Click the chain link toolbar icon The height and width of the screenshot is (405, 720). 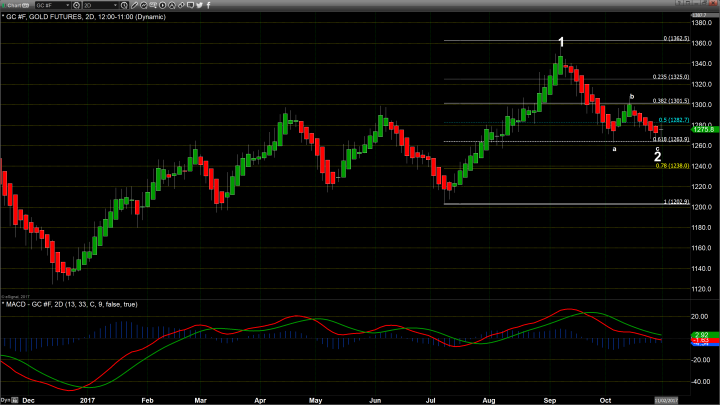[x=181, y=6]
